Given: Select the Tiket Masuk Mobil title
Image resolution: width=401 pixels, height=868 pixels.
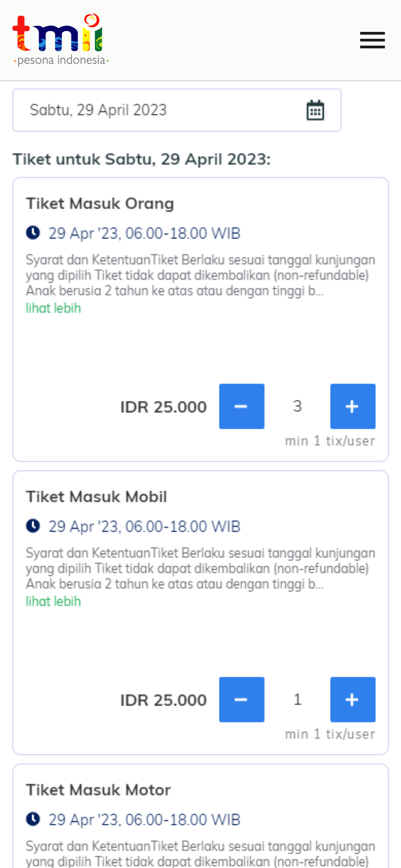Looking at the screenshot, I should [x=96, y=497].
